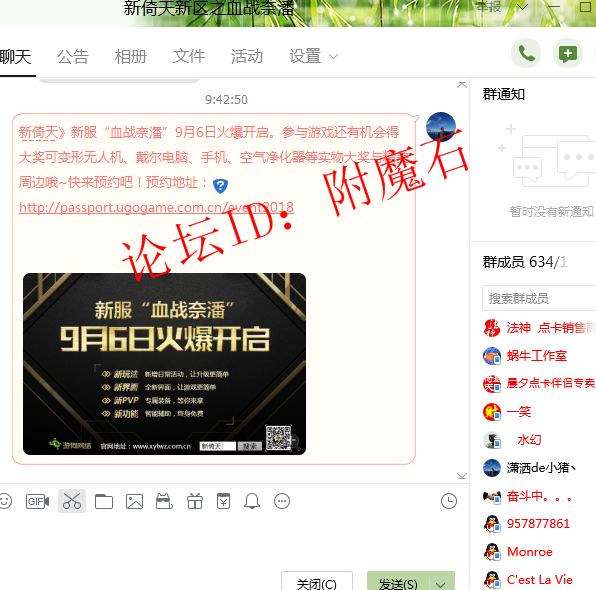This screenshot has width=596, height=590.
Task: Open the 设置 tab
Action: tap(305, 57)
